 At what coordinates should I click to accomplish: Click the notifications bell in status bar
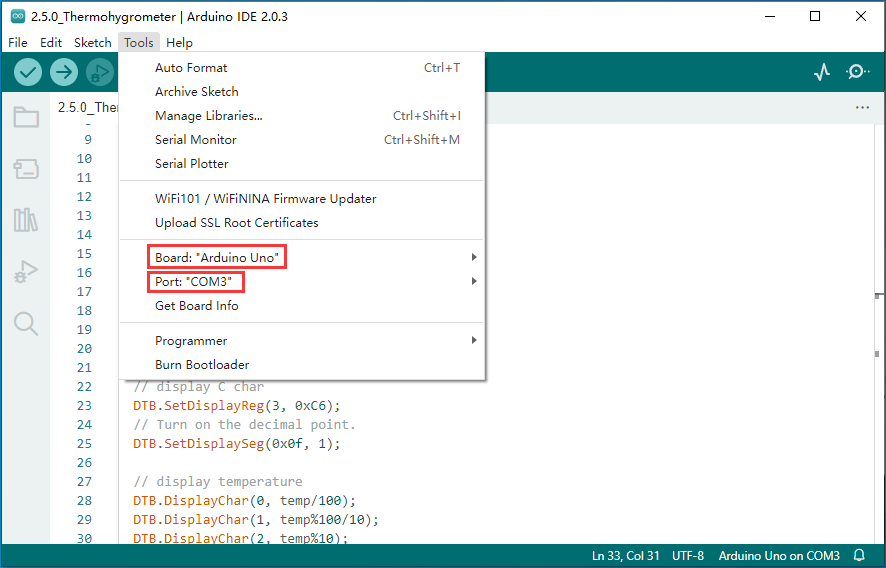pos(859,556)
